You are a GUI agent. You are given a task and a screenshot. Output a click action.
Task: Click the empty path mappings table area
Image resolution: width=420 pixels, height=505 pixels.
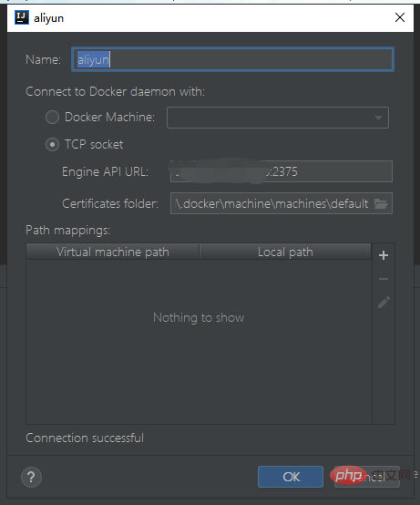199,342
